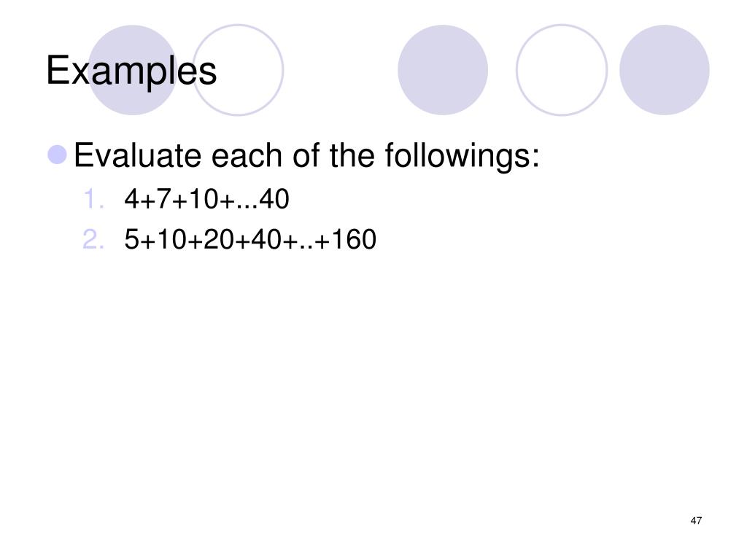
Task: Click list number 1 marker
Action: click(x=93, y=198)
